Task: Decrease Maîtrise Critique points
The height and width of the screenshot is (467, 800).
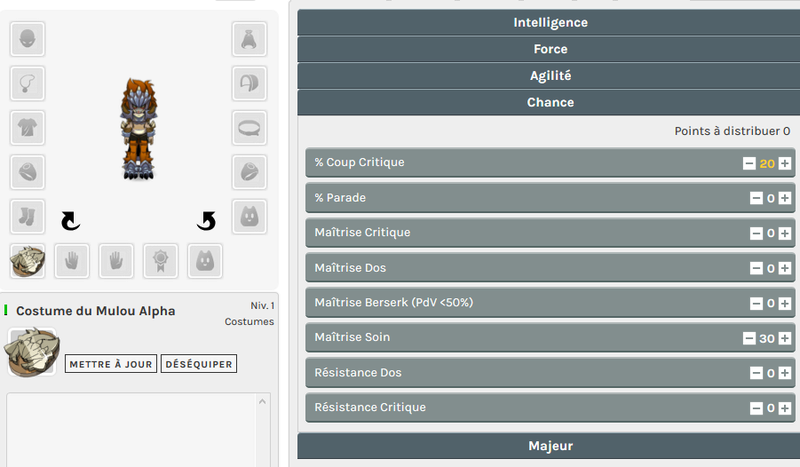Action: click(x=756, y=233)
